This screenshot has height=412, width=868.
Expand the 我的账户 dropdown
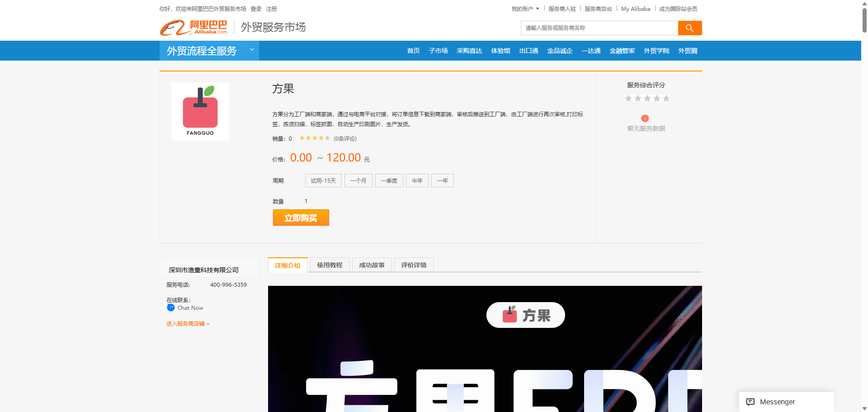(x=525, y=9)
